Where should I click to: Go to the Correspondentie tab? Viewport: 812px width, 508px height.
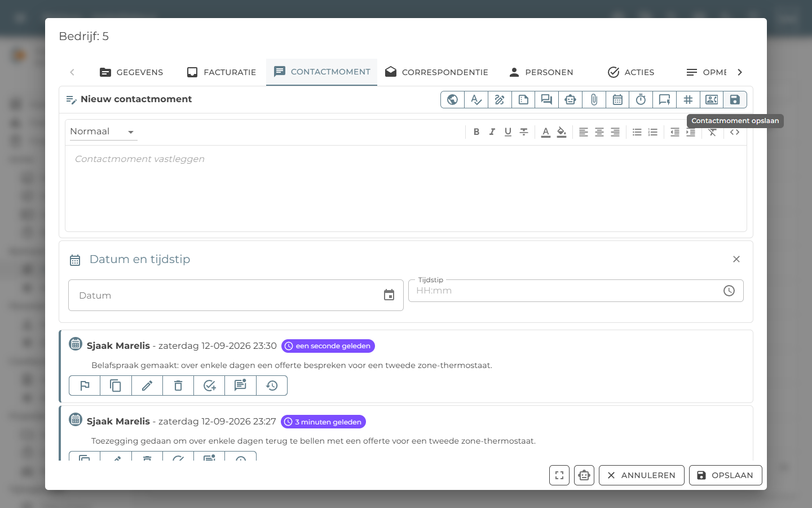[437, 72]
